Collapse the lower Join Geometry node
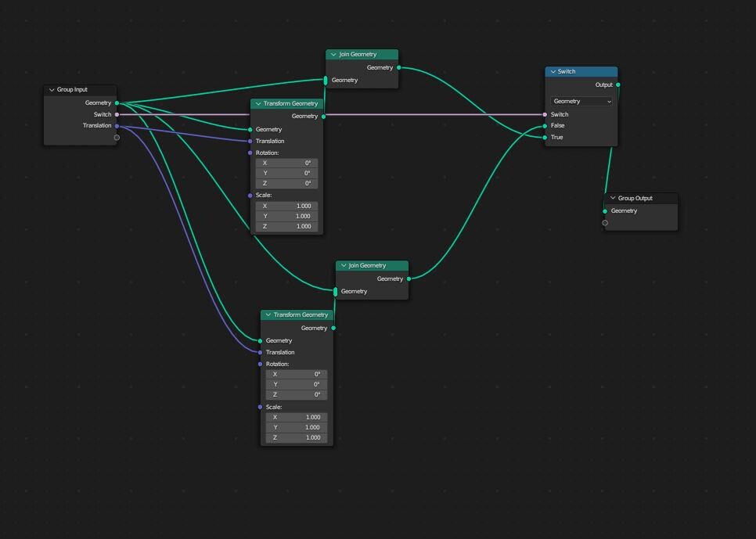756x539 pixels. coord(344,265)
